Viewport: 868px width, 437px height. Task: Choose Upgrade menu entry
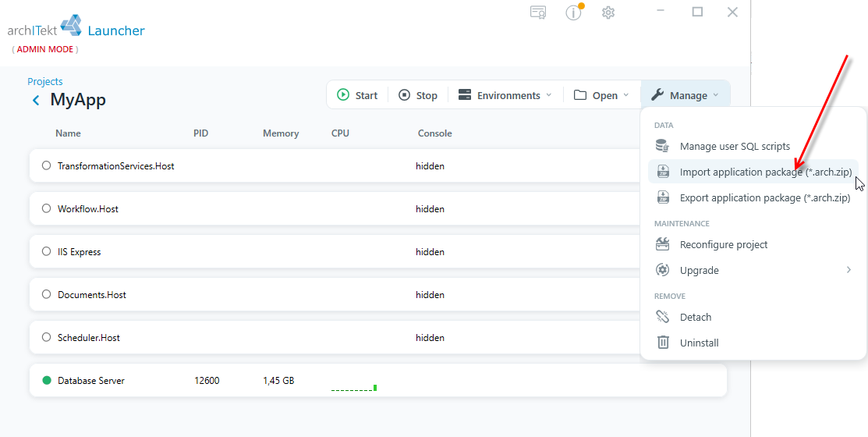pyautogui.click(x=753, y=270)
